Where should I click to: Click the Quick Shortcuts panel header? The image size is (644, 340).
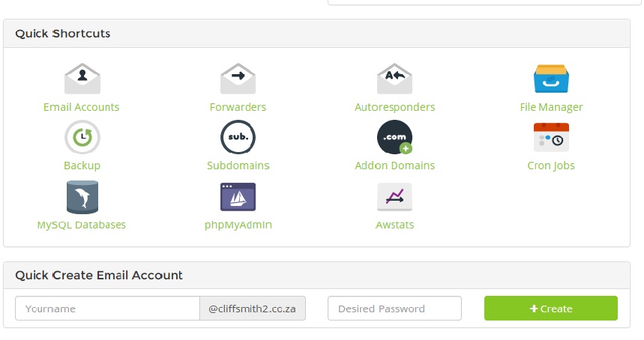[x=316, y=34]
